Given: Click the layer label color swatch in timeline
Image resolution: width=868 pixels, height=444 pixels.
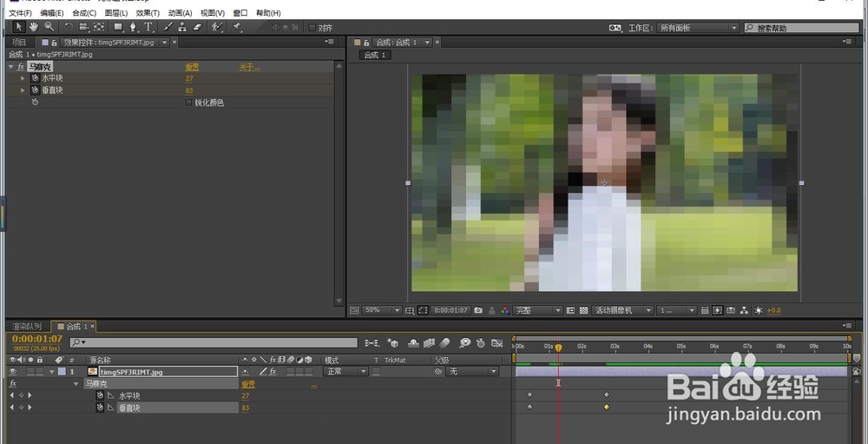Looking at the screenshot, I should pyautogui.click(x=62, y=371).
